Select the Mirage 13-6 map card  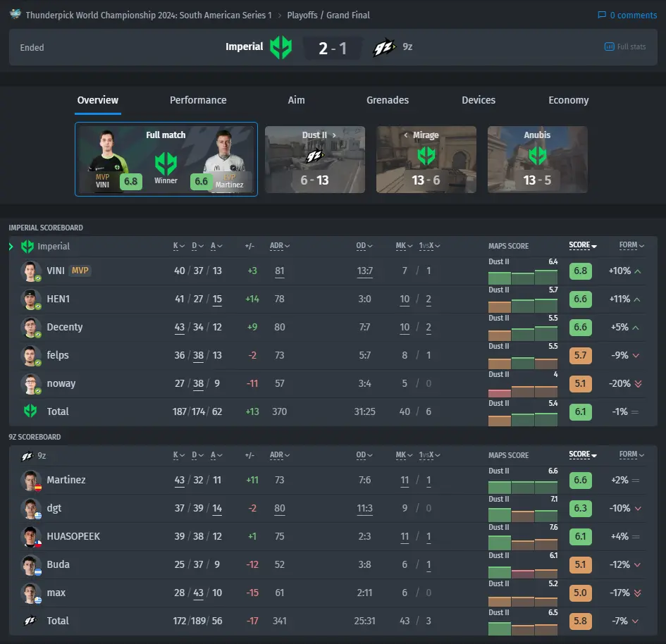point(426,160)
